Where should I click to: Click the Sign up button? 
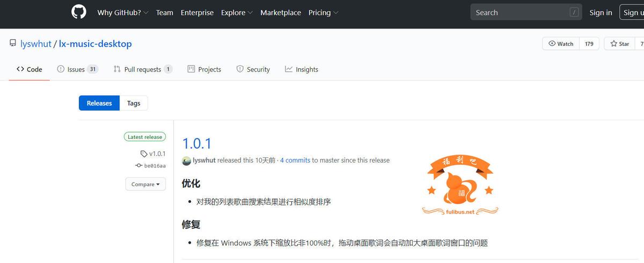click(632, 12)
